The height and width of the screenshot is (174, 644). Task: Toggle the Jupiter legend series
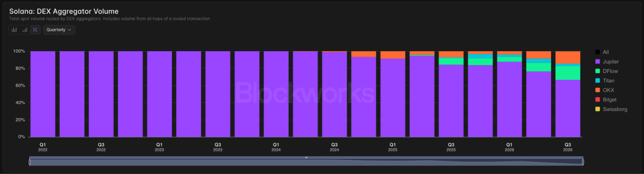607,62
